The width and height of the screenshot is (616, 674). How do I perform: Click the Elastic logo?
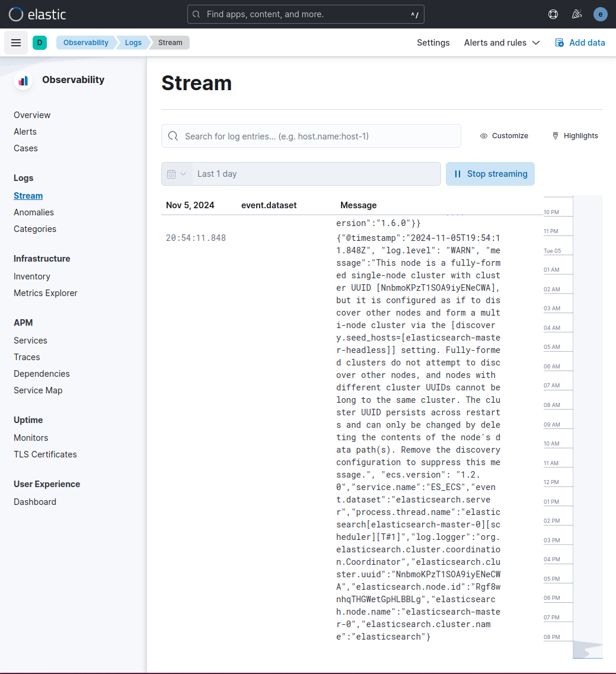tap(37, 14)
